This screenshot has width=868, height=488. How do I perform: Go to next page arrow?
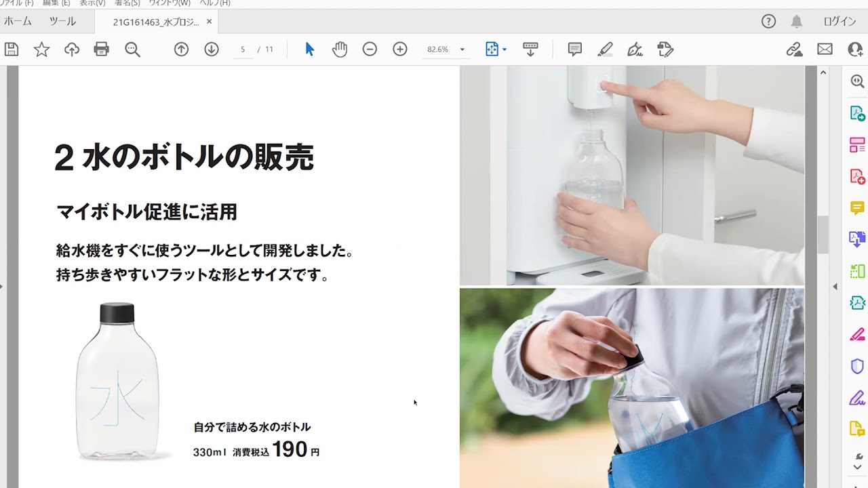(212, 49)
